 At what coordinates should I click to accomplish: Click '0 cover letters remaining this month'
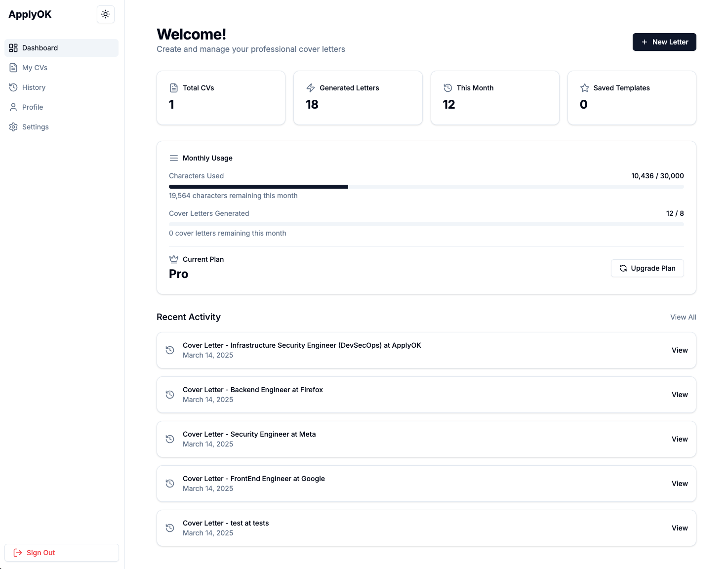[228, 233]
